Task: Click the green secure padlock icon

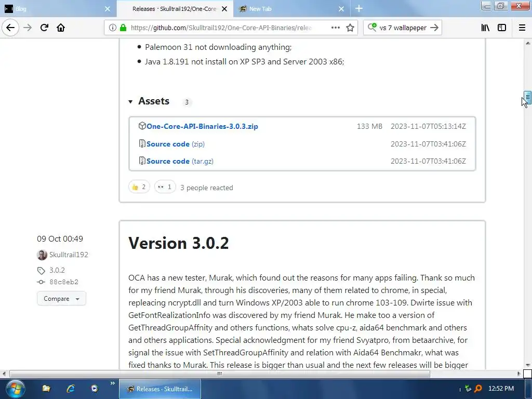Action: pos(123,28)
